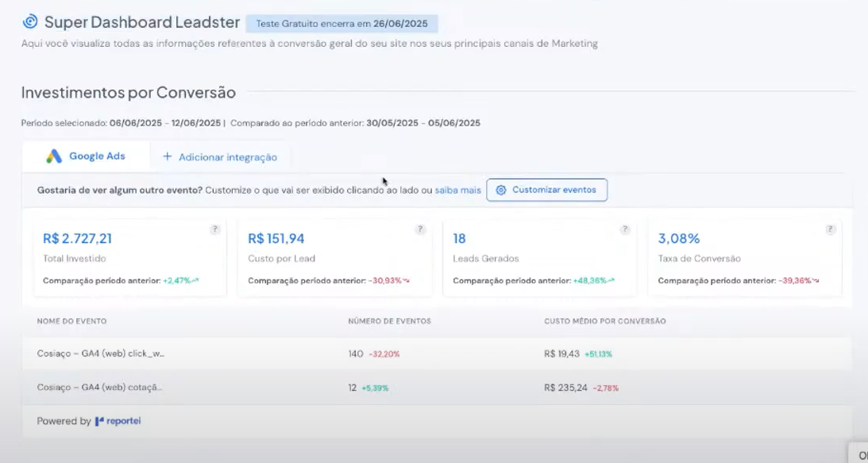Screen dimensions: 868x463
Task: Click the Customizar eventos button
Action: (548, 190)
